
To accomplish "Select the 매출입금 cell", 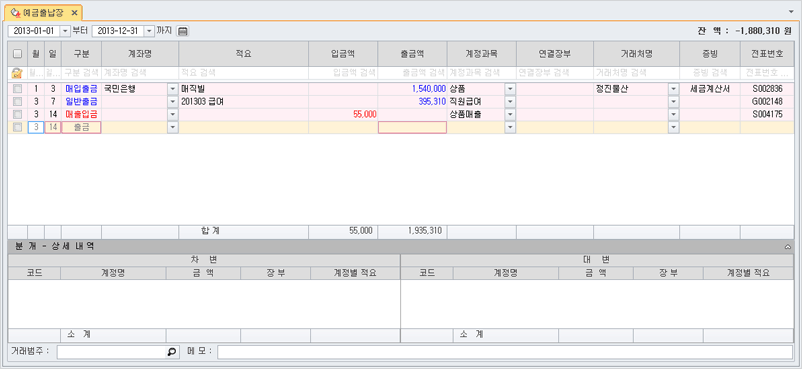I will pos(81,114).
